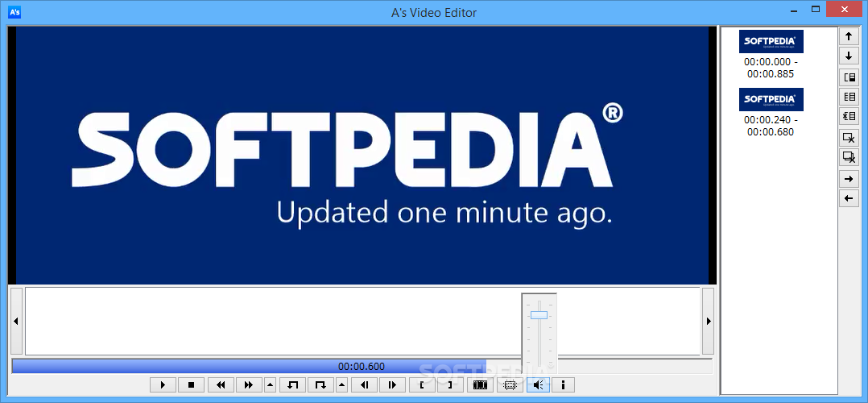
Task: Step forward one frame
Action: coord(393,384)
